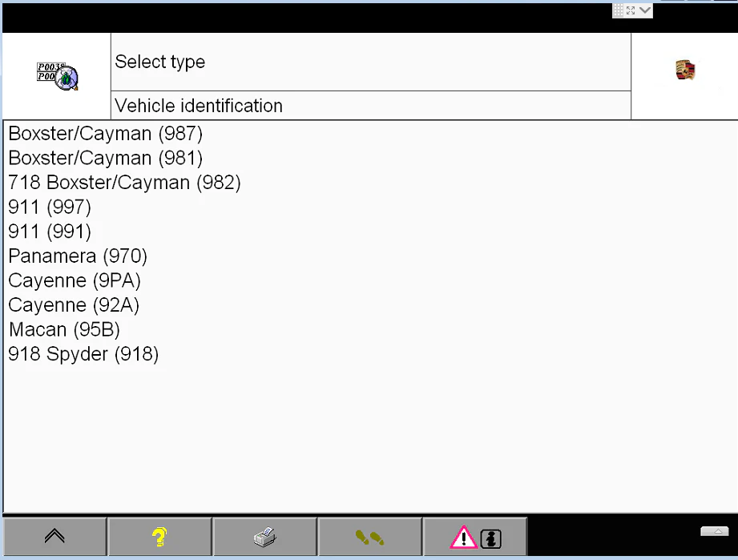738x560 pixels.
Task: Click the footprints icon in bottom toolbar
Action: click(x=369, y=537)
